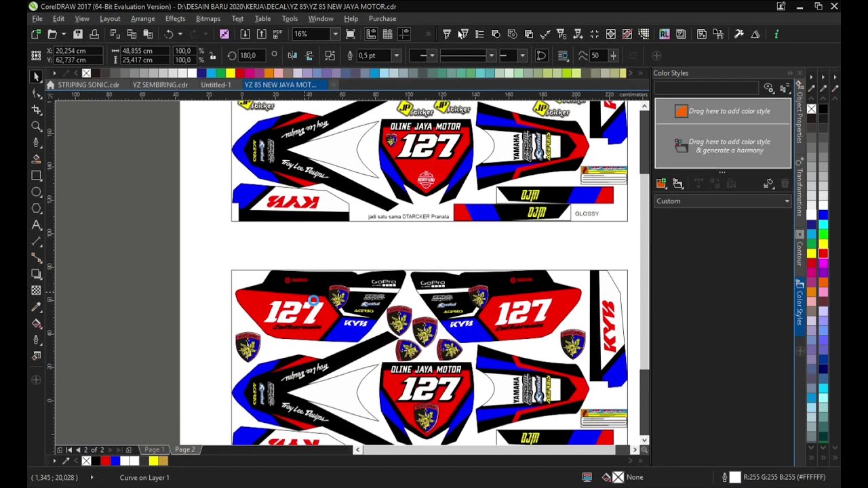Toggle Show rulers button
This screenshot has height=488, width=868.
click(x=371, y=34)
